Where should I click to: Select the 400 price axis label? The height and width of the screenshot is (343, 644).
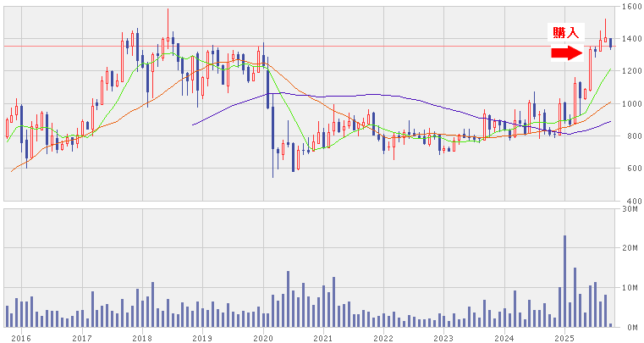tap(632, 201)
